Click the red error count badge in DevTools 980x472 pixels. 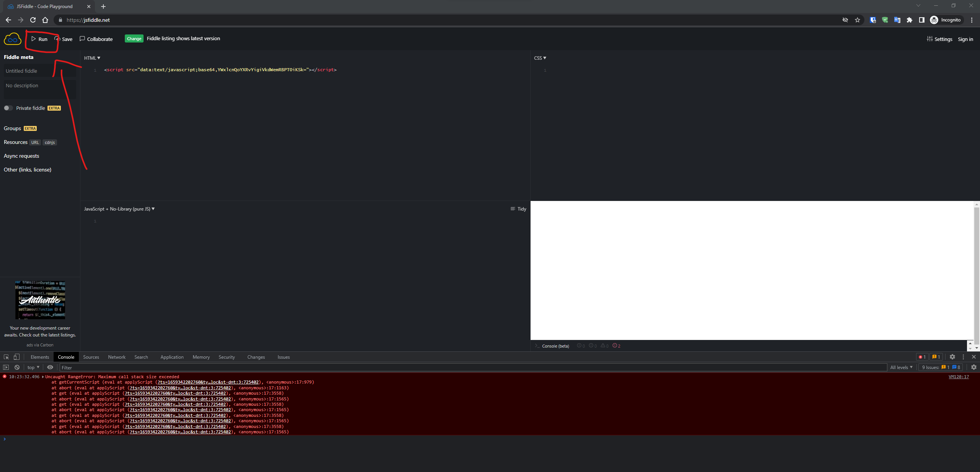point(922,357)
